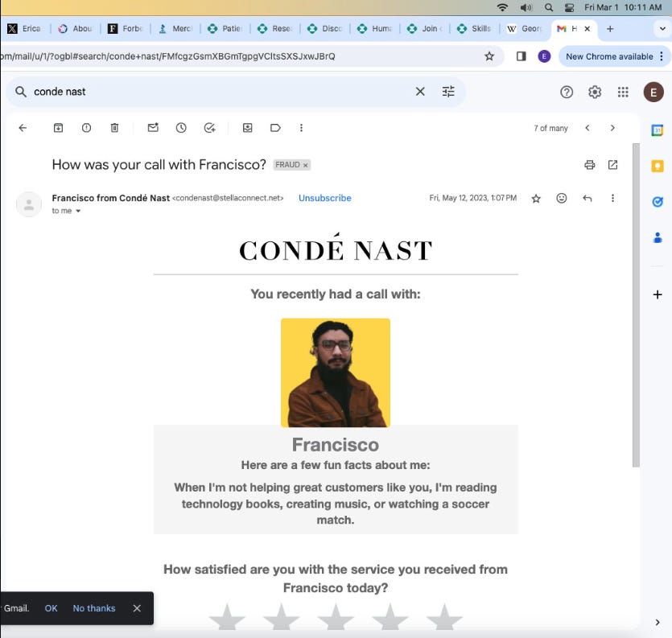Delete email with trash icon
The width and height of the screenshot is (672, 638).
coord(114,128)
